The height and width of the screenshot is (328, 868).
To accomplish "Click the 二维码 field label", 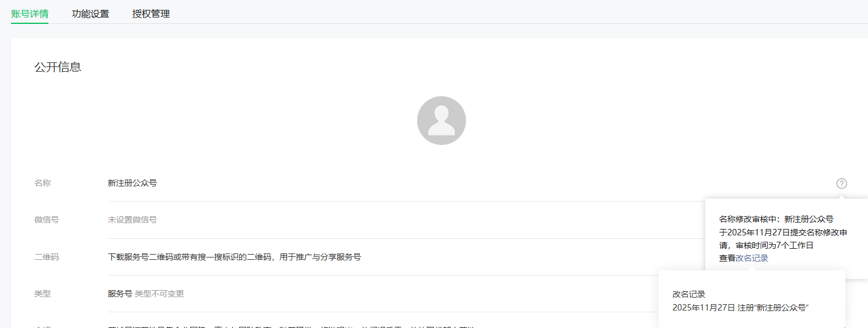I will [47, 257].
